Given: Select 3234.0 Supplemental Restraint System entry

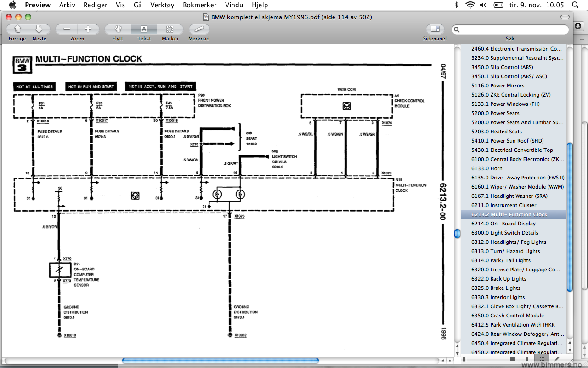Looking at the screenshot, I should [513, 58].
